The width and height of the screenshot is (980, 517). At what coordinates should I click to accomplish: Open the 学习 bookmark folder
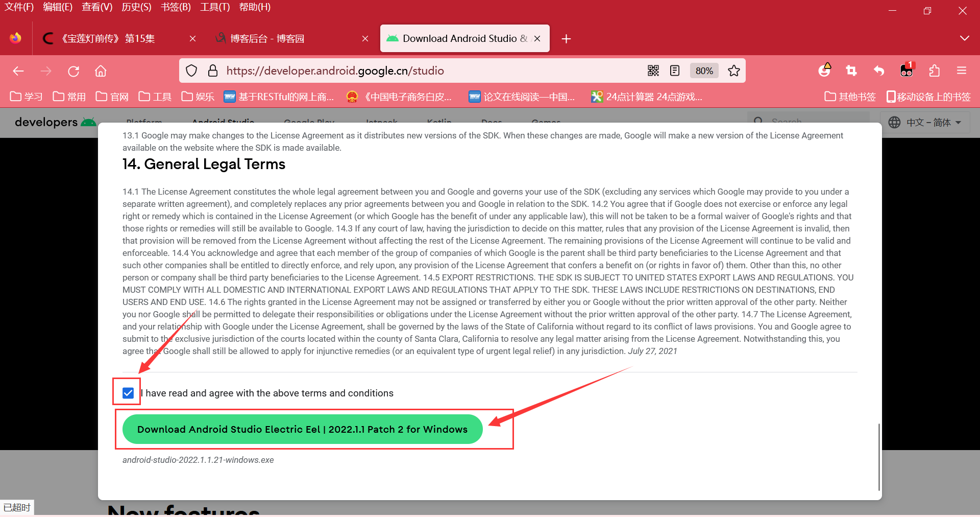tap(26, 97)
